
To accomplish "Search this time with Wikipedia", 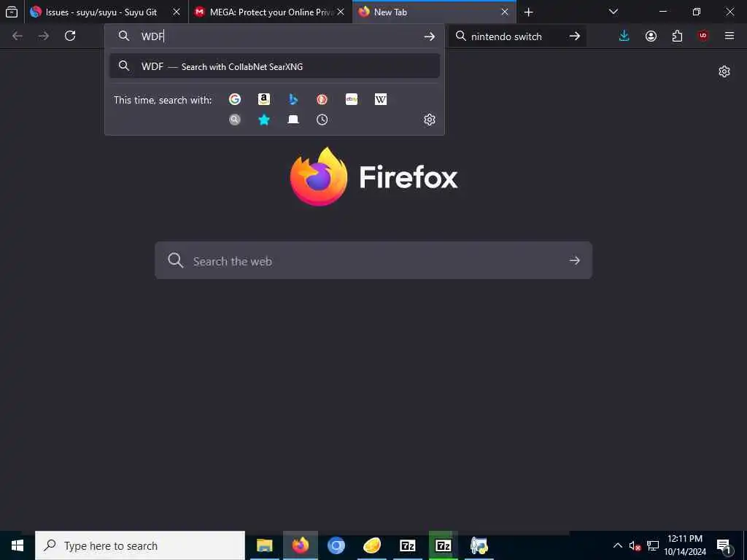I will pyautogui.click(x=381, y=99).
